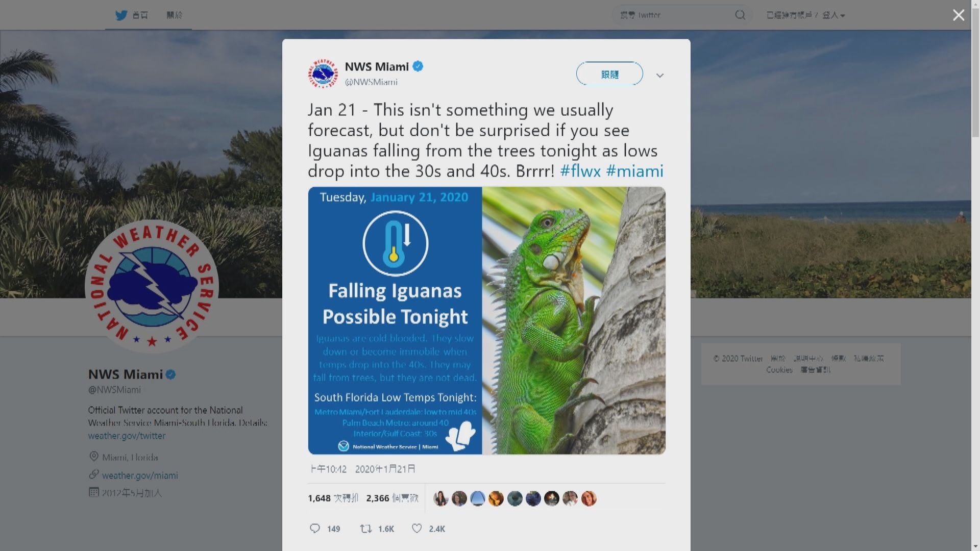Click the reply speech bubble icon
The height and width of the screenshot is (551, 980).
(315, 529)
